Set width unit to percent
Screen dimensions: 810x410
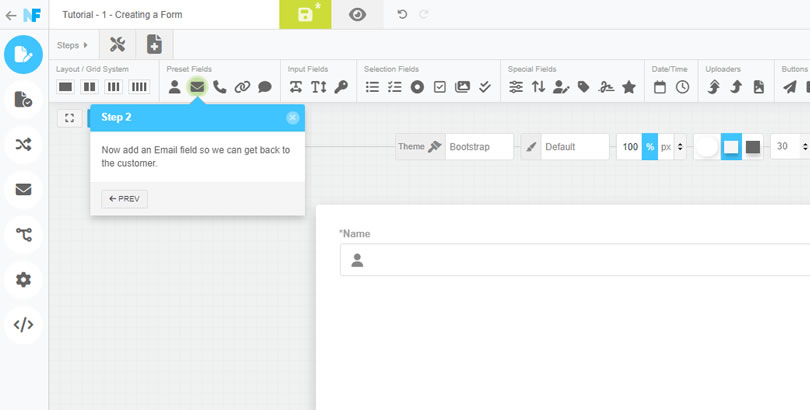point(650,147)
